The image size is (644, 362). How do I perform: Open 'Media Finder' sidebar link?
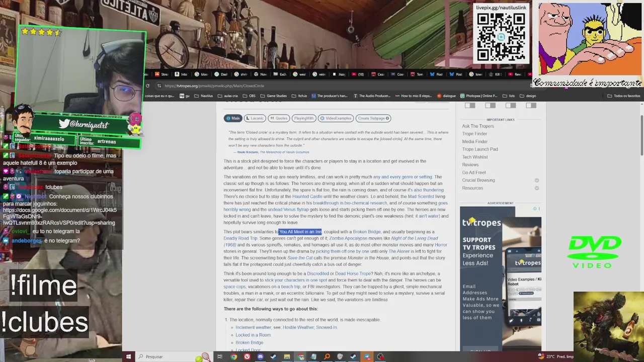(x=475, y=142)
